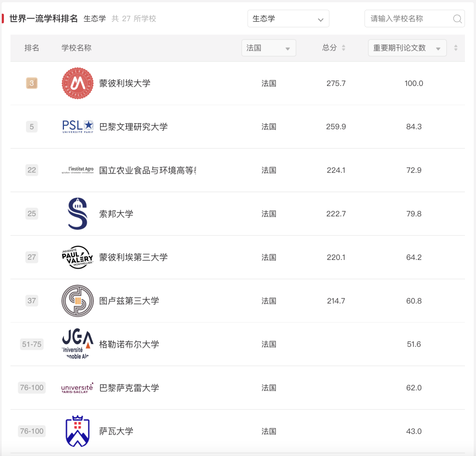This screenshot has height=456, width=476.
Task: Click total score 275.7
Action: click(x=336, y=83)
